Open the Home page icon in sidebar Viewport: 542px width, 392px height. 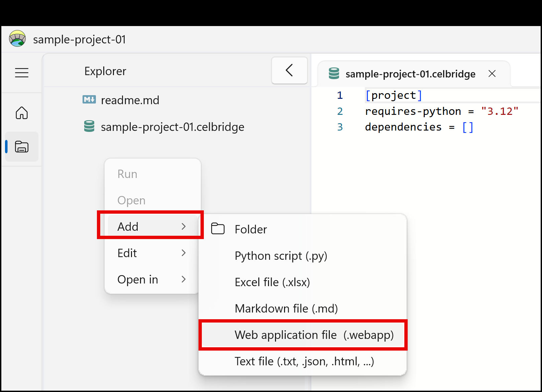[22, 113]
